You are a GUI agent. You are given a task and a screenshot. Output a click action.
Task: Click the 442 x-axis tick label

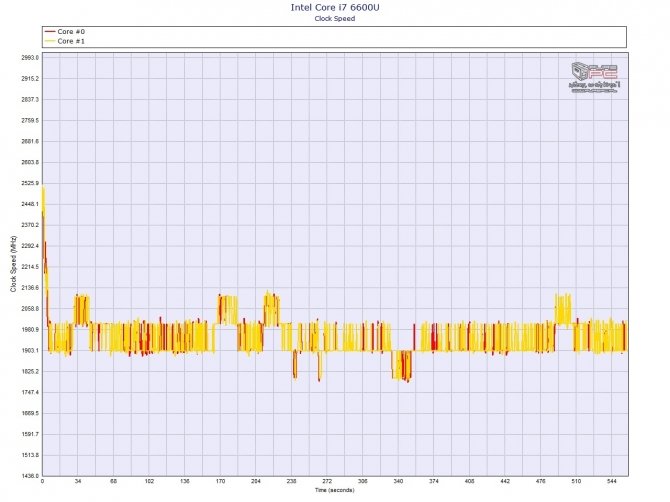505,481
